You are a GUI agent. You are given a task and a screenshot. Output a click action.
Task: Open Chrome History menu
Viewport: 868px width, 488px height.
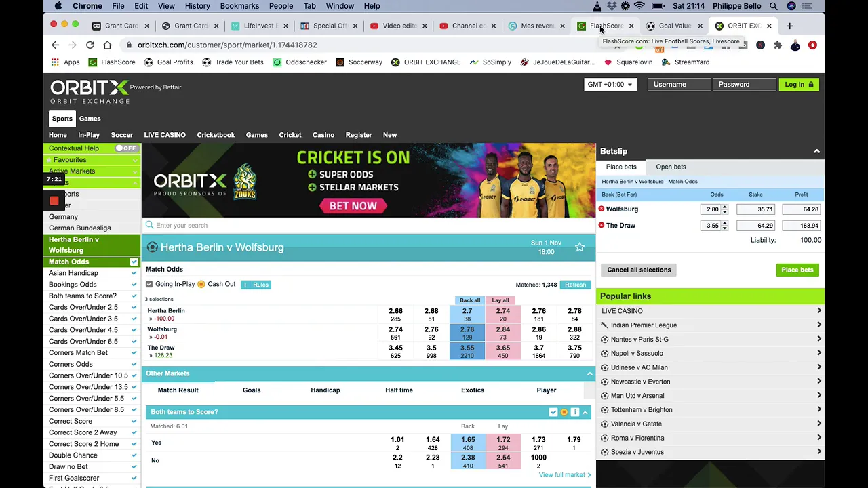pos(197,6)
